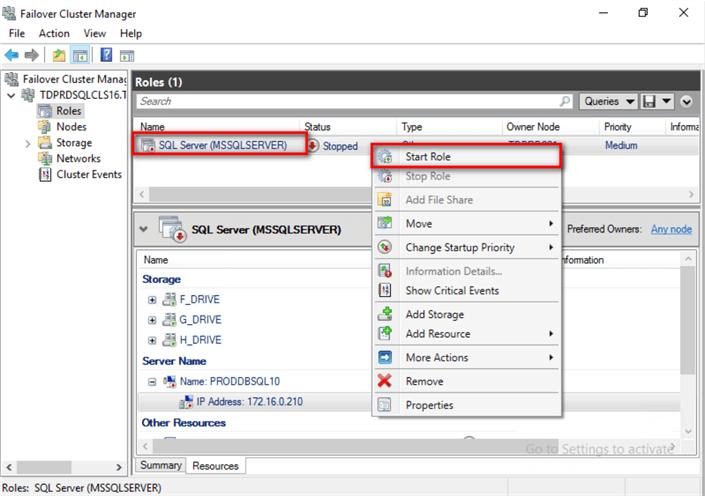The image size is (705, 496).
Task: Click the Add Storage plus icon
Action: click(385, 314)
